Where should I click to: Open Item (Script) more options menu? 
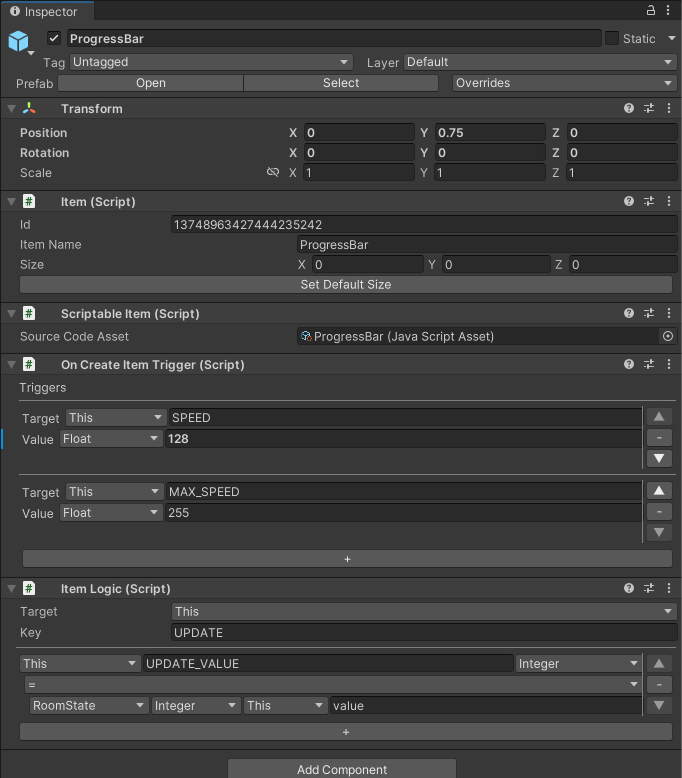point(669,201)
